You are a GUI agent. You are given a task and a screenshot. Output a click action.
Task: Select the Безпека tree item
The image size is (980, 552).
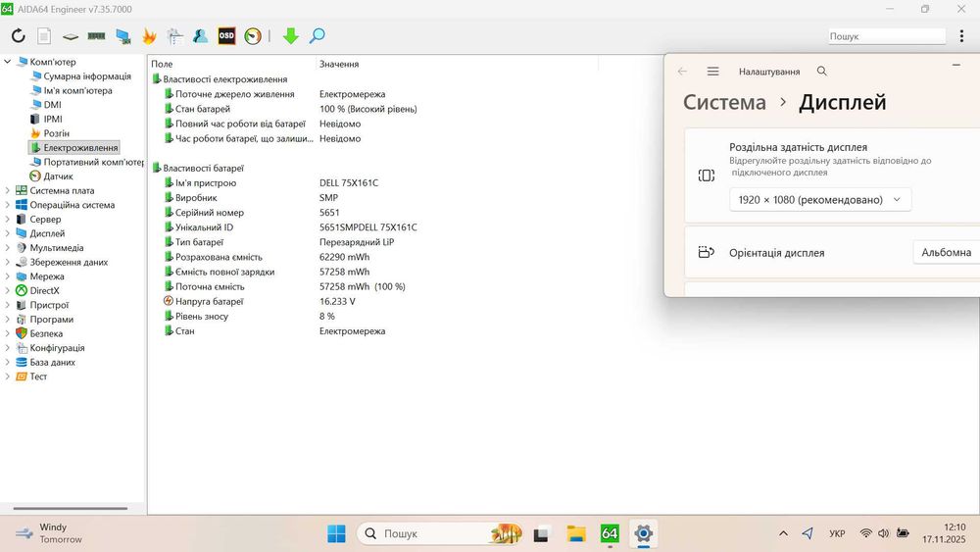pyautogui.click(x=46, y=333)
